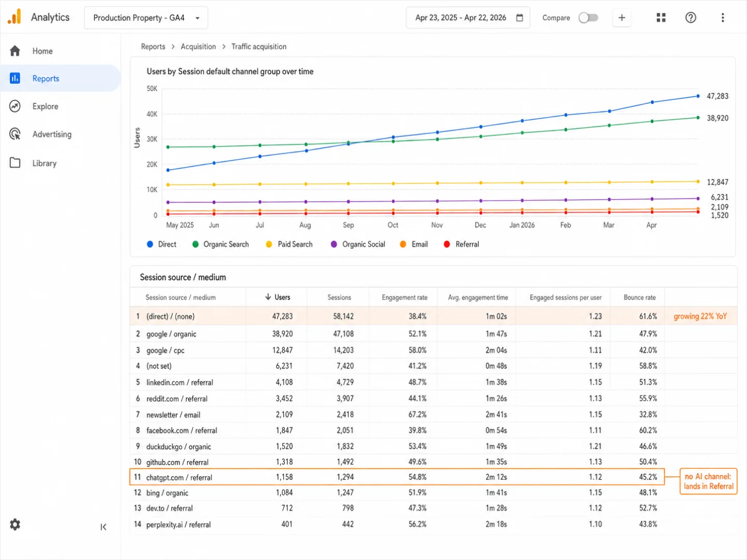
Task: Go to Advertising in the sidebar
Action: click(52, 134)
